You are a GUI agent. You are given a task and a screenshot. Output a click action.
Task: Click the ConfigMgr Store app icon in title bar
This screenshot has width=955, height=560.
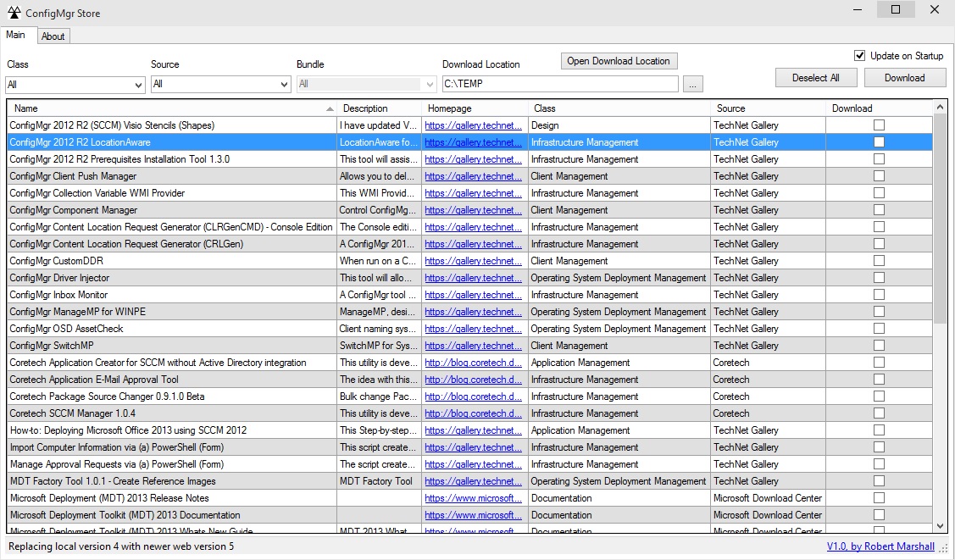(x=13, y=11)
